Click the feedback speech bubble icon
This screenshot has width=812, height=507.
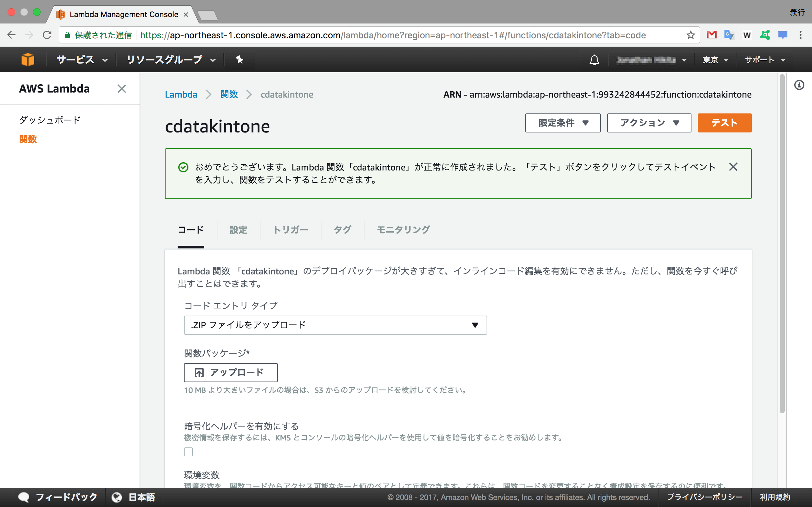pos(24,497)
